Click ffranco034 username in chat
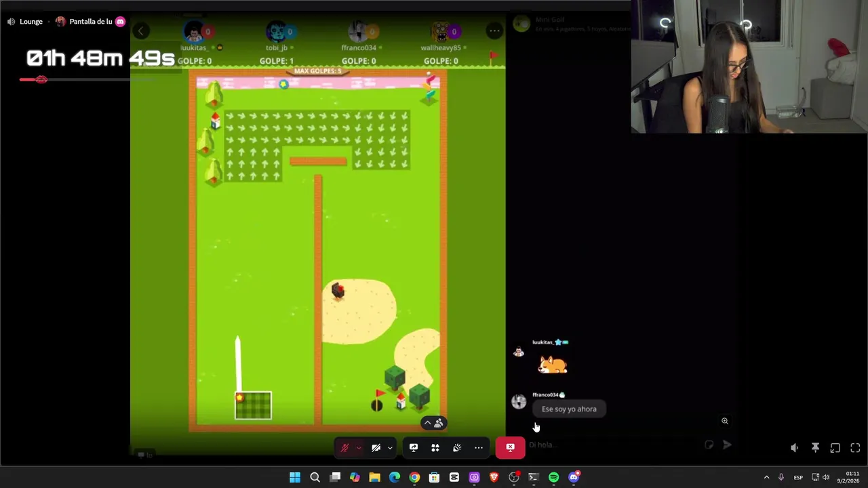 click(x=545, y=394)
